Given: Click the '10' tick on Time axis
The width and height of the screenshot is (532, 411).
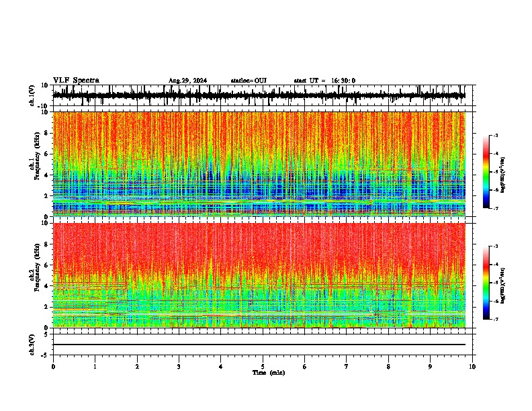Looking at the screenshot, I should [472, 367].
